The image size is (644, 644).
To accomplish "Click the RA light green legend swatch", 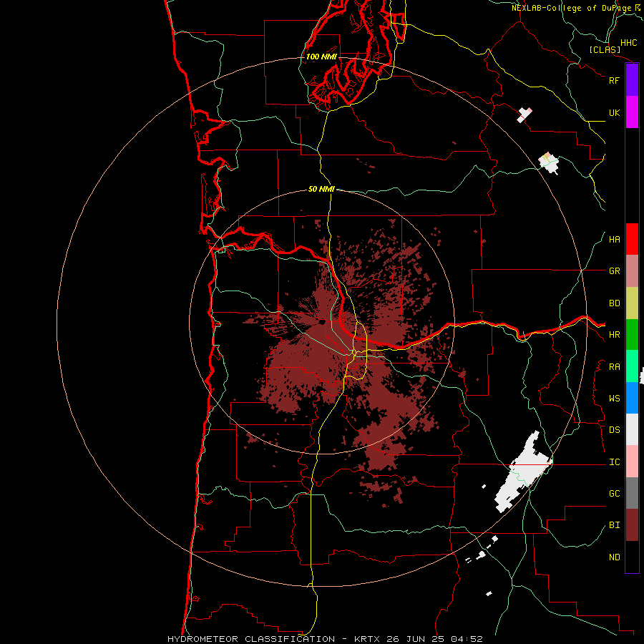I will 632,366.
